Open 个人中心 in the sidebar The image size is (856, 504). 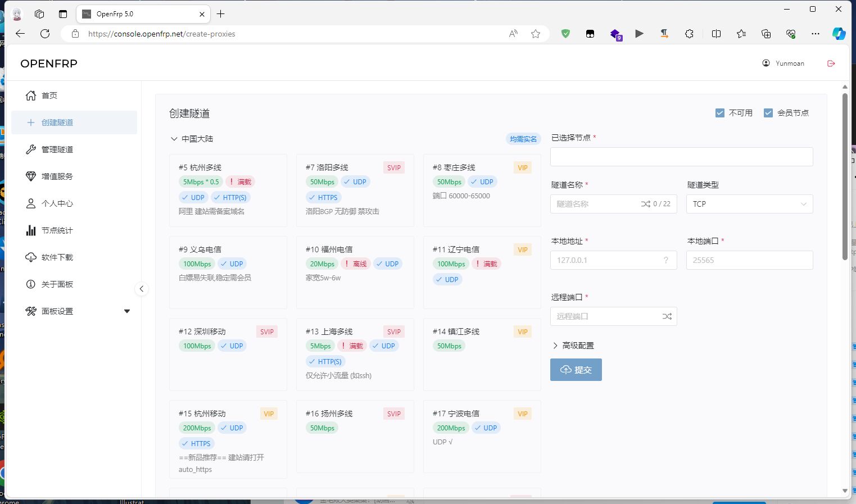click(x=74, y=203)
